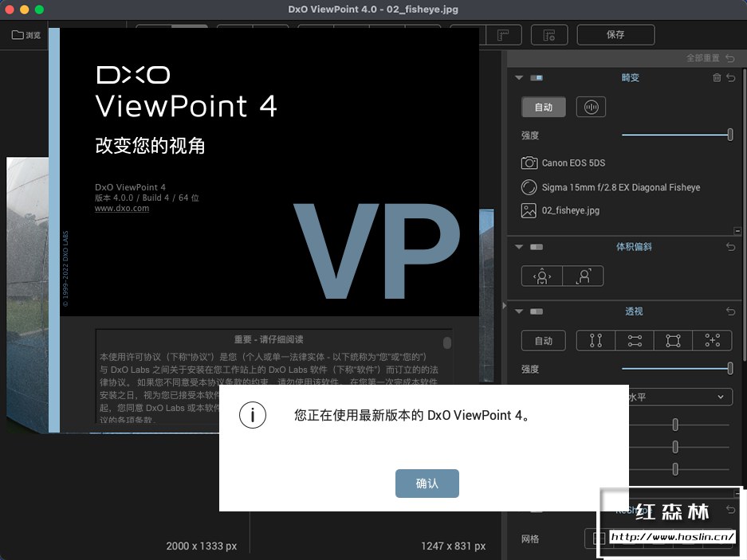Image resolution: width=747 pixels, height=560 pixels.
Task: Click the trash icon in 畸变 header
Action: (x=717, y=77)
